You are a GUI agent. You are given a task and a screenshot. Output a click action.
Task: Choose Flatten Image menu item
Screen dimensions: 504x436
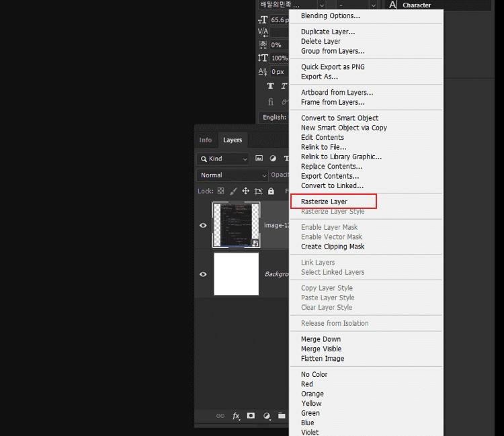coord(366,359)
